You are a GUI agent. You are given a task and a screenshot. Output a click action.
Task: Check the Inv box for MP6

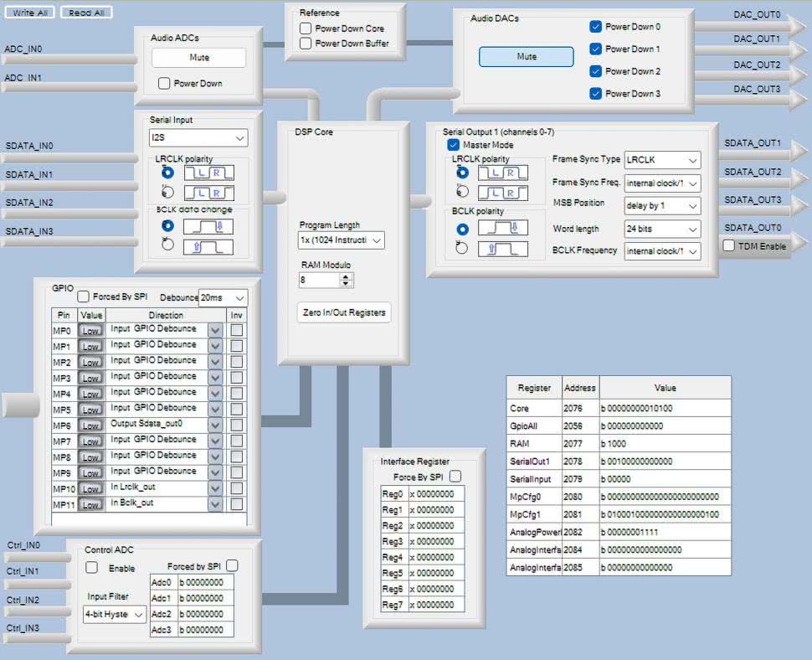pos(237,425)
